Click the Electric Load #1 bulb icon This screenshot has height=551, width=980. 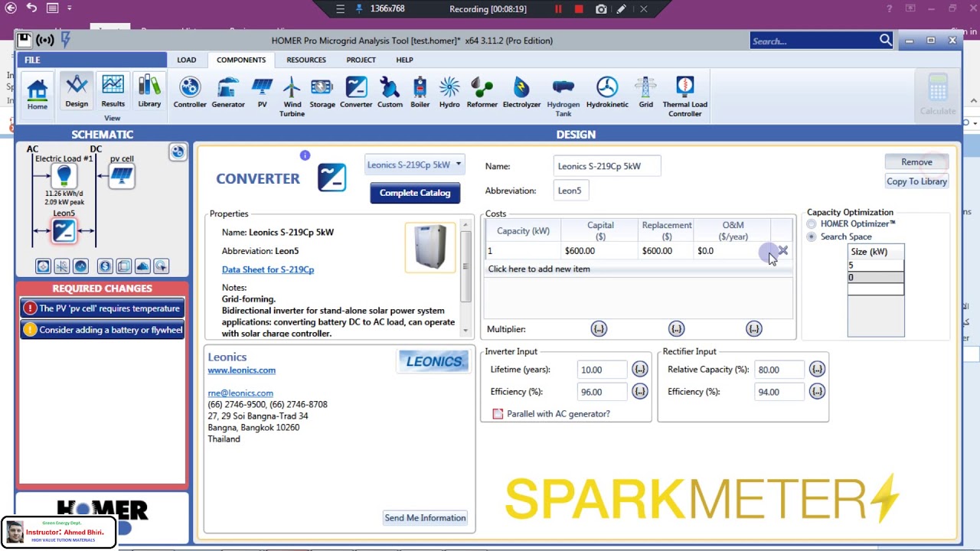[x=64, y=176]
